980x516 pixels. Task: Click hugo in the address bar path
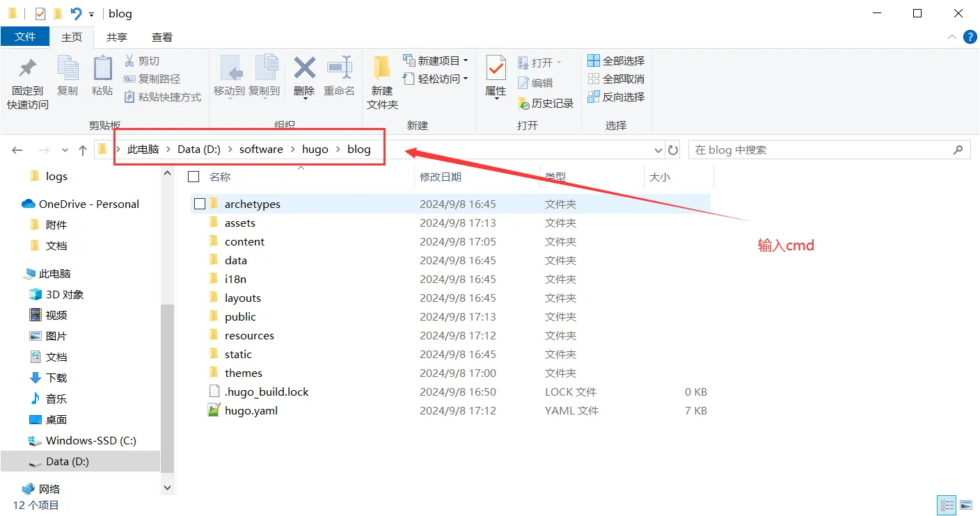(x=315, y=150)
